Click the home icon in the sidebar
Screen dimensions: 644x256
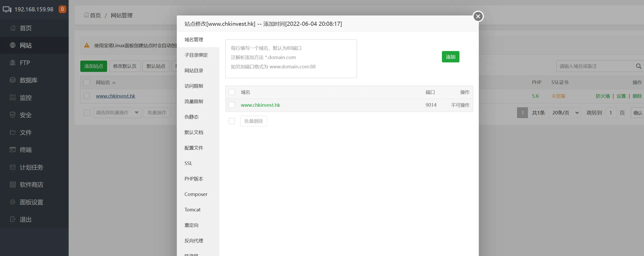(x=13, y=28)
